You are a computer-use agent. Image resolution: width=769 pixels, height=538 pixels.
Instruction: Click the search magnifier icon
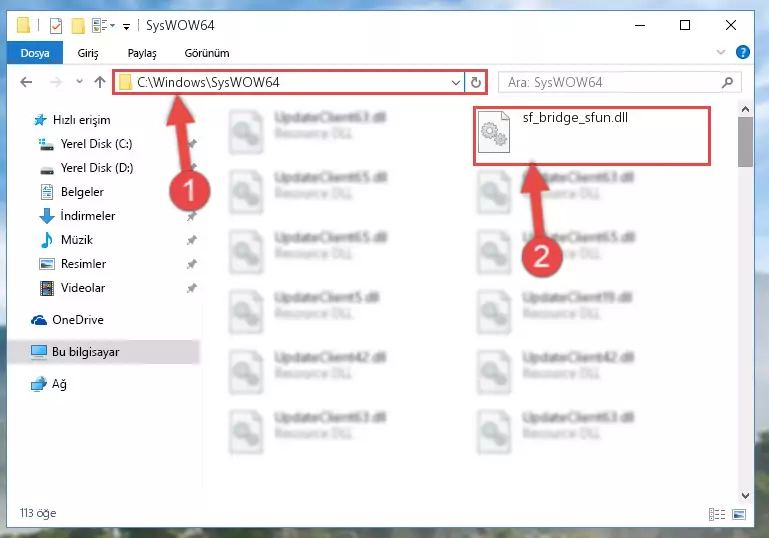(x=728, y=82)
